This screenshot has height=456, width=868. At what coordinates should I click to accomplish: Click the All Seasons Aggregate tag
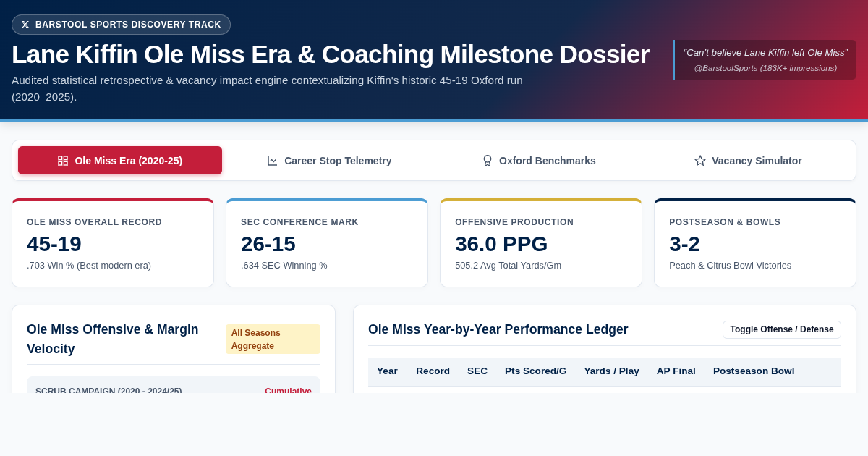tap(273, 339)
